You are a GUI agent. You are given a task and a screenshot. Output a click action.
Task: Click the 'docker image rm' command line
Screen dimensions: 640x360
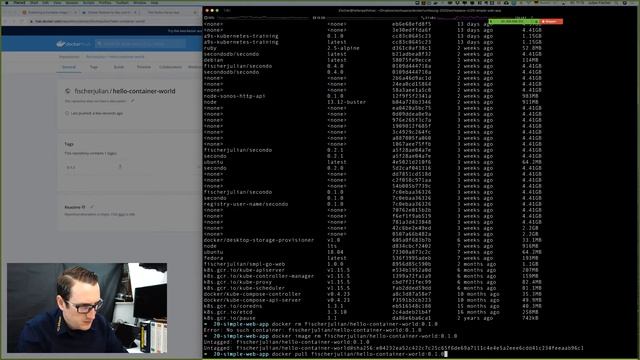point(330,336)
